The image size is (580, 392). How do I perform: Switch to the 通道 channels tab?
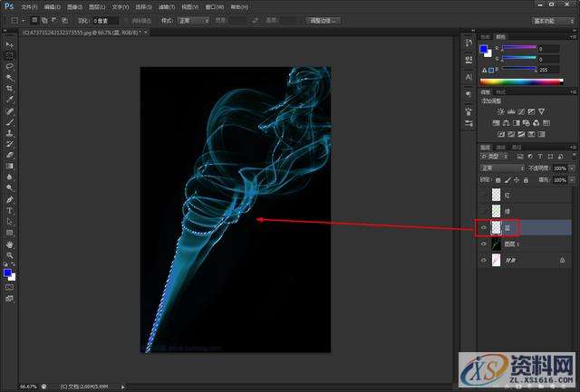(x=501, y=147)
